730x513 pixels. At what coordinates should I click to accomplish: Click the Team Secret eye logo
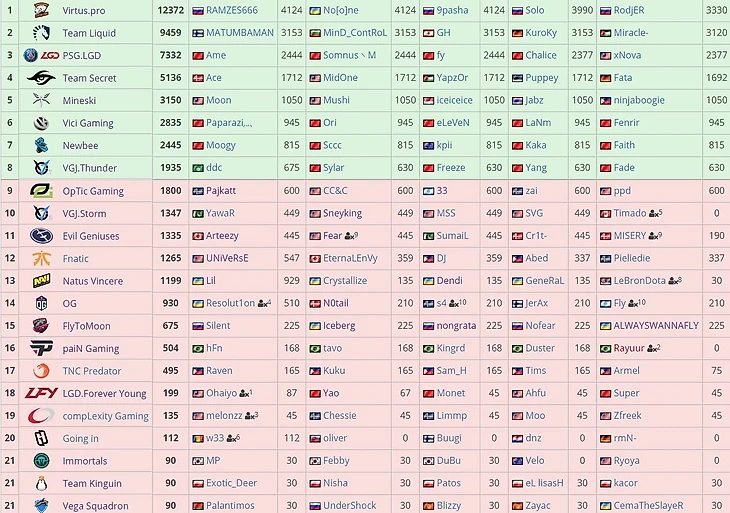tap(41, 78)
